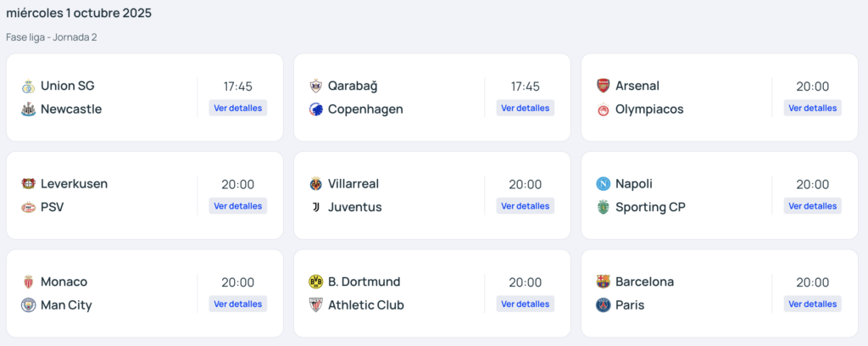Click the Newcastle club crest
The width and height of the screenshot is (868, 346).
(29, 109)
